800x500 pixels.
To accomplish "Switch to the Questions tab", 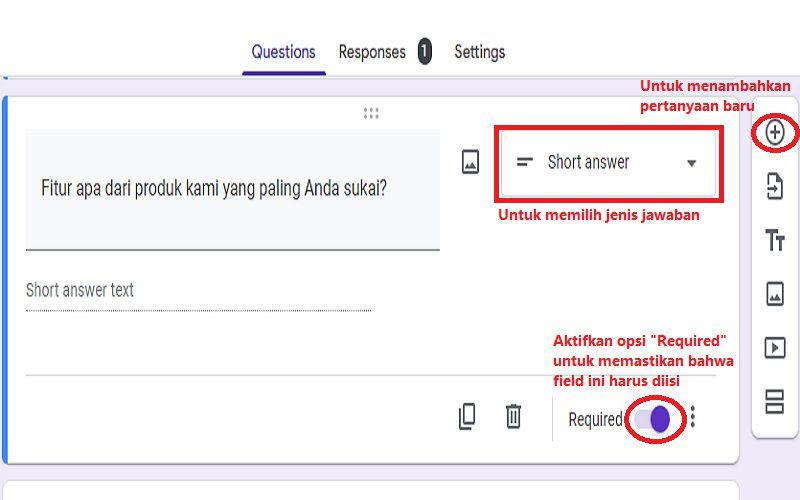I will coord(284,52).
